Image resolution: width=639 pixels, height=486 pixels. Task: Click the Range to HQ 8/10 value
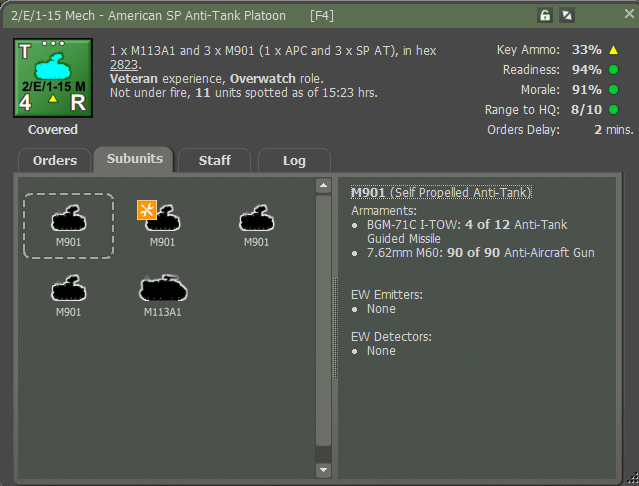click(586, 110)
